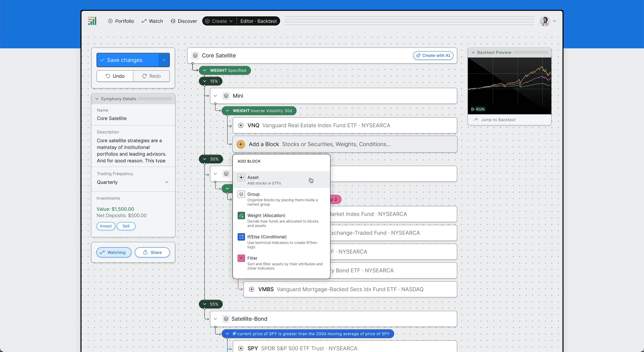Image resolution: width=644 pixels, height=352 pixels.
Task: Click the orange plus Add a Block icon
Action: tap(241, 144)
